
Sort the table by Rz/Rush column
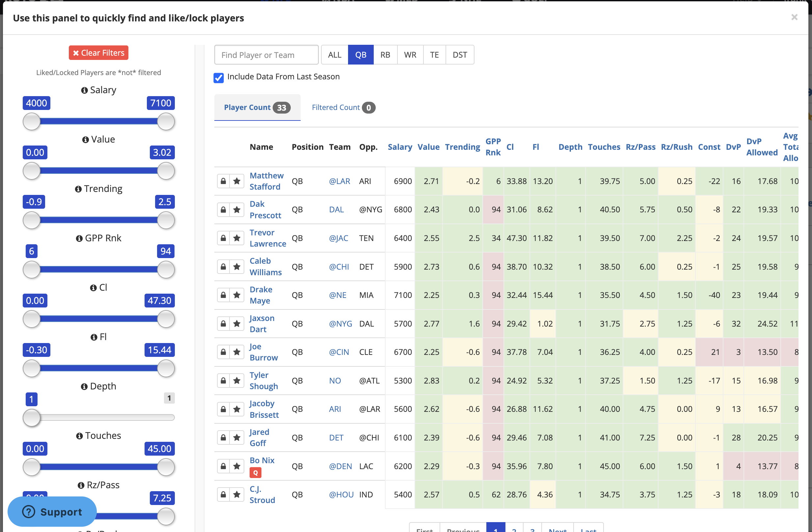point(677,147)
